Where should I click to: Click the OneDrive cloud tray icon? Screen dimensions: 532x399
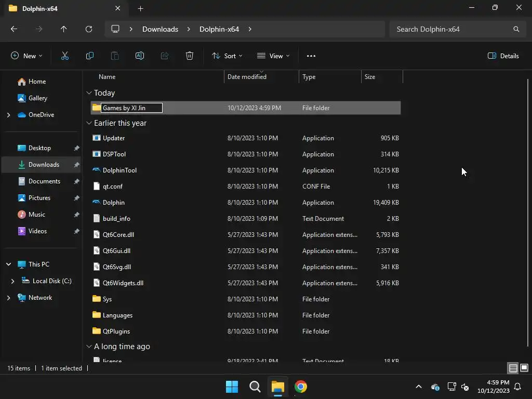pyautogui.click(x=435, y=387)
